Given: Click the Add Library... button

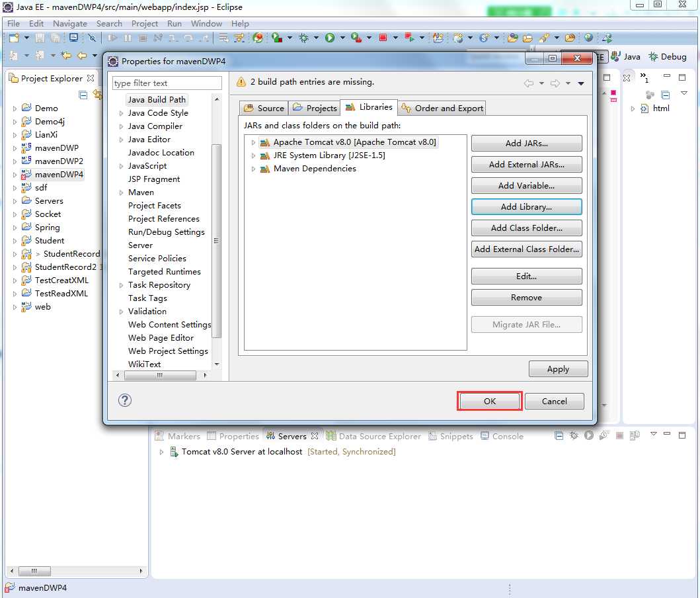Looking at the screenshot, I should (x=526, y=207).
